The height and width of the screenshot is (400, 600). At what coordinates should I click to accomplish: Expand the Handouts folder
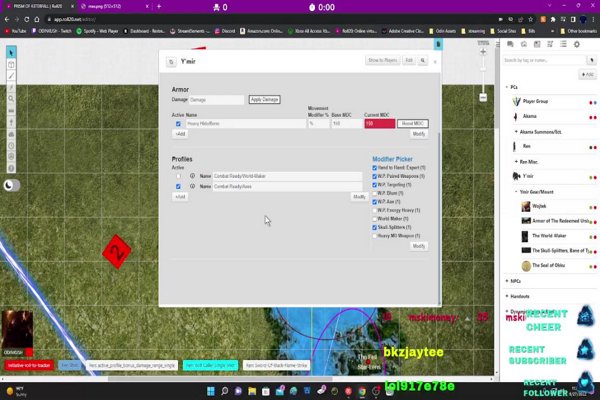coord(507,296)
